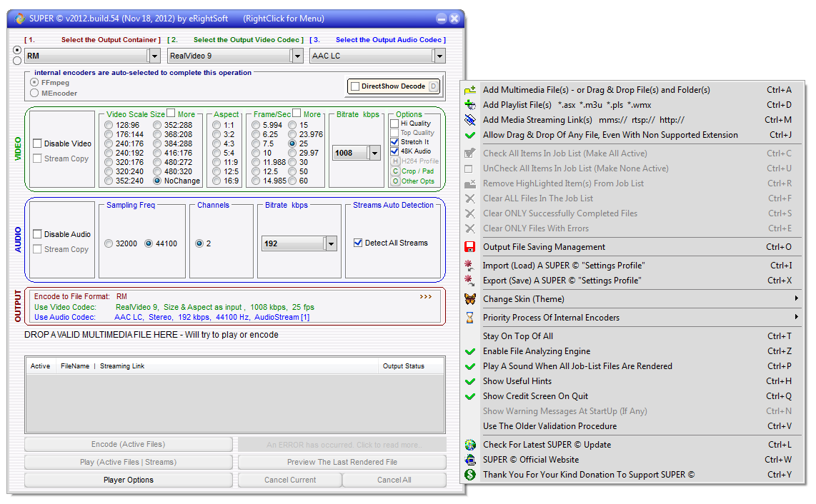Click the SUPER Official Website icon
The width and height of the screenshot is (816, 504).
point(470,460)
